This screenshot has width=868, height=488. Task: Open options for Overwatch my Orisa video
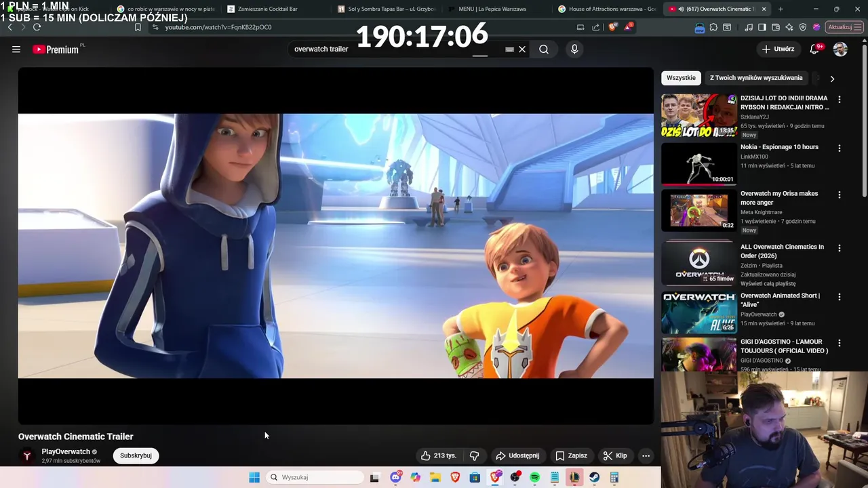coord(840,195)
